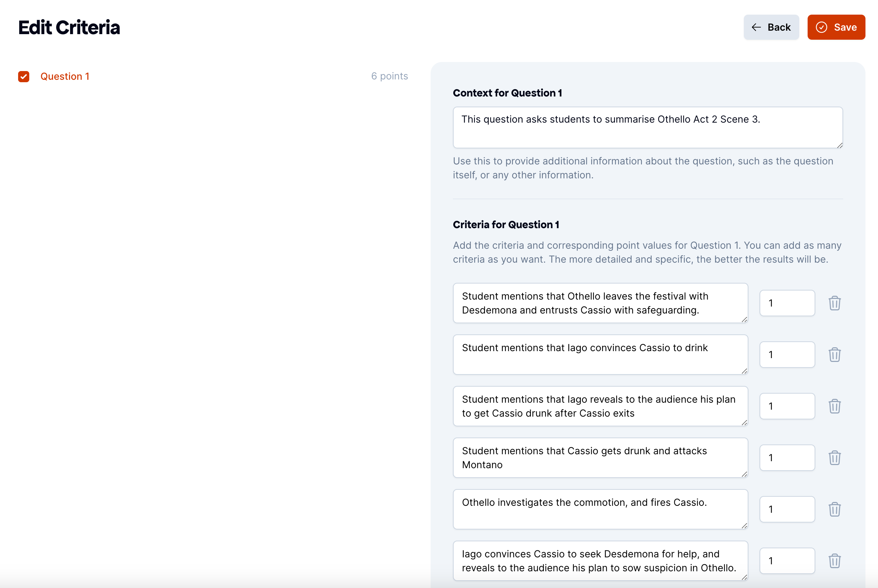Viewport: 878px width, 588px height.
Task: Remove the seek Desdemona for help criterion
Action: click(x=834, y=560)
